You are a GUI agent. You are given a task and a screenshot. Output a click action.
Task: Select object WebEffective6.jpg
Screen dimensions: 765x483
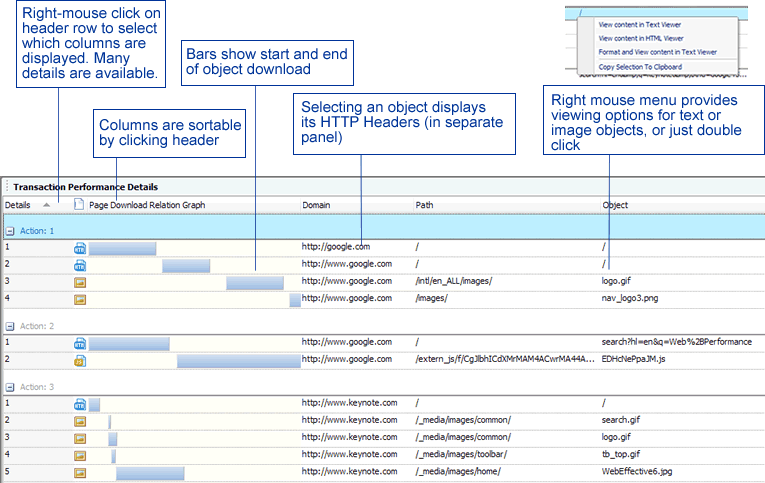637,471
